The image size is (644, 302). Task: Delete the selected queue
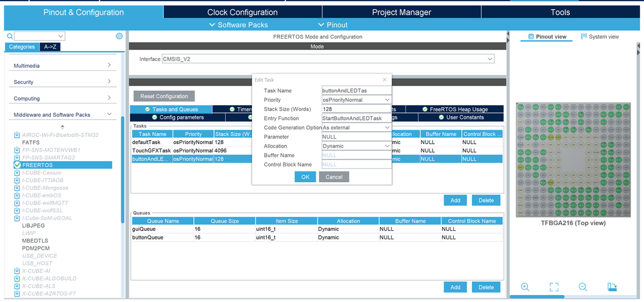tap(486, 287)
